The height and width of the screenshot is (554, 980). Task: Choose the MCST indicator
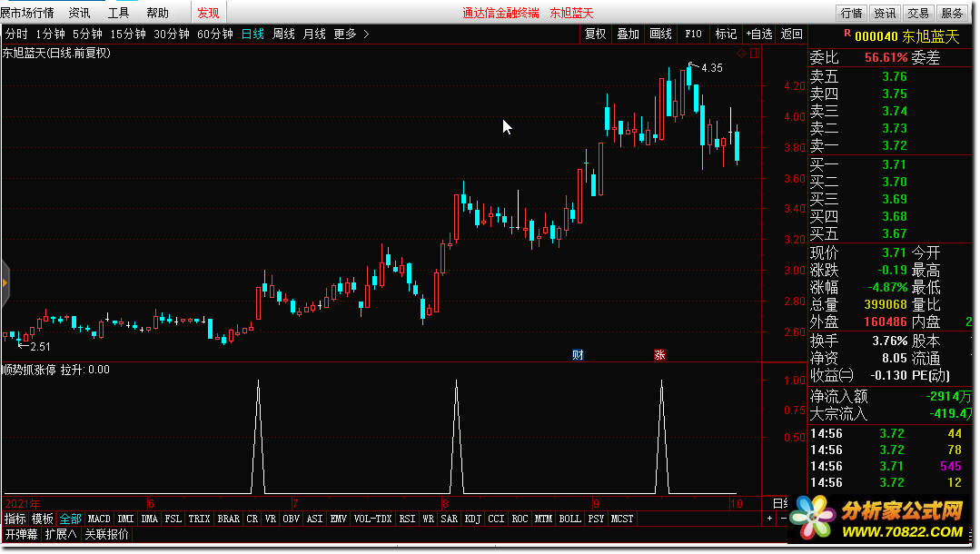[622, 519]
